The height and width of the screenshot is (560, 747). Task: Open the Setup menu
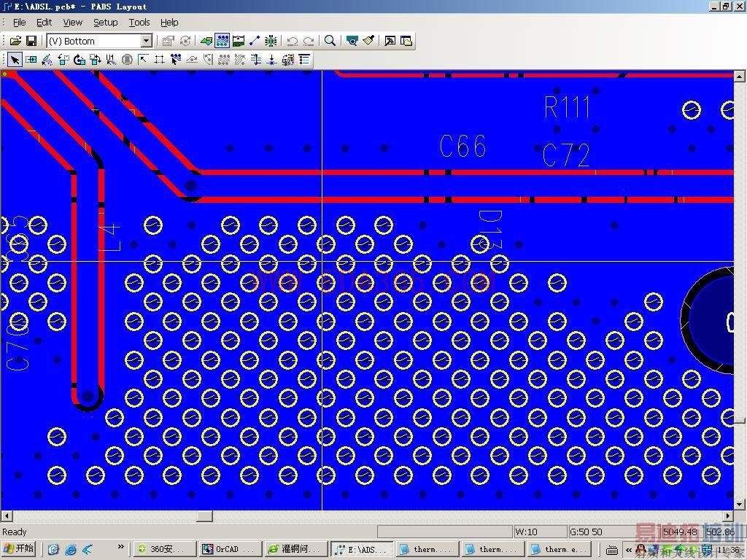(x=105, y=23)
